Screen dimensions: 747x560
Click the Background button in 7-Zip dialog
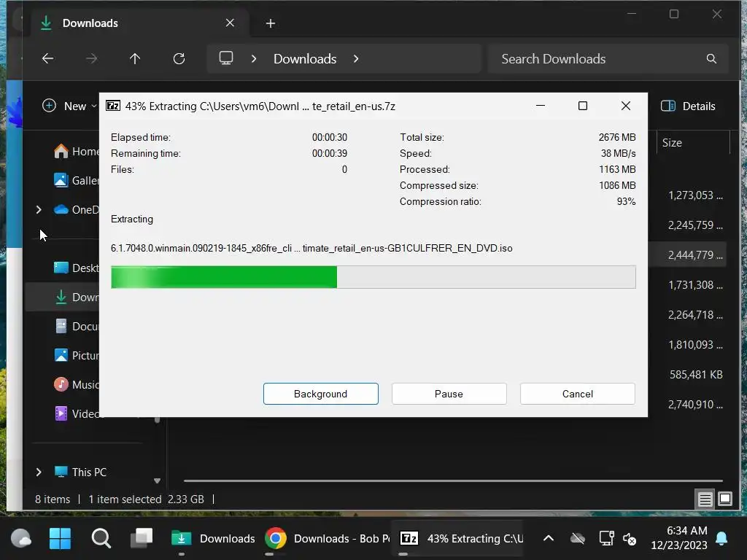(x=321, y=394)
